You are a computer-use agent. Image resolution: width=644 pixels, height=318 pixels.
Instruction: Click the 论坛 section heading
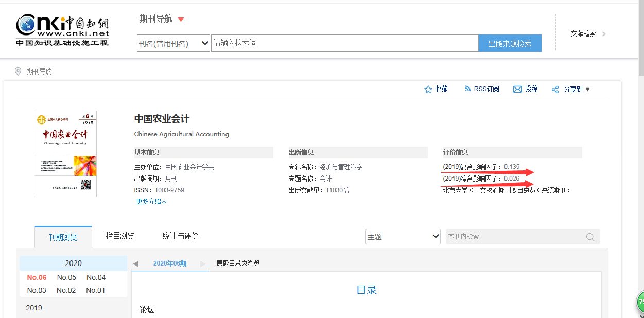tap(147, 310)
